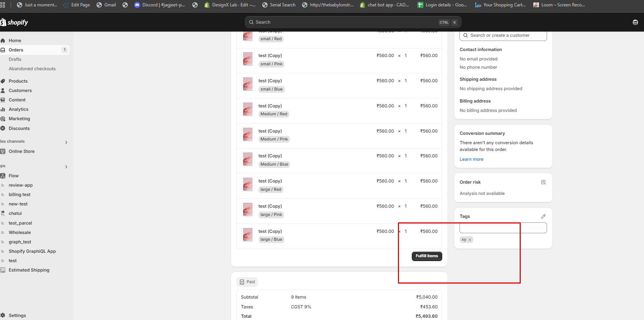Remove the xy tag

pyautogui.click(x=470, y=240)
